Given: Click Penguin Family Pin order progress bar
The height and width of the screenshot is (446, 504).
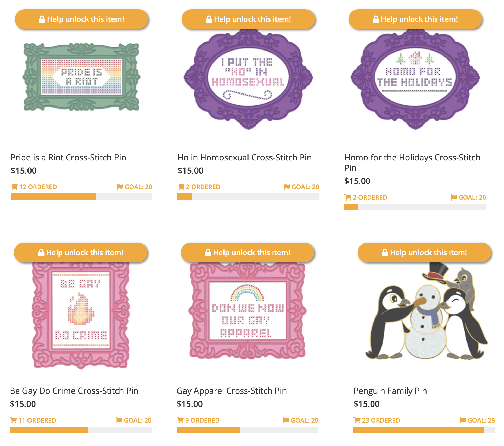Looking at the screenshot, I should pos(424,430).
